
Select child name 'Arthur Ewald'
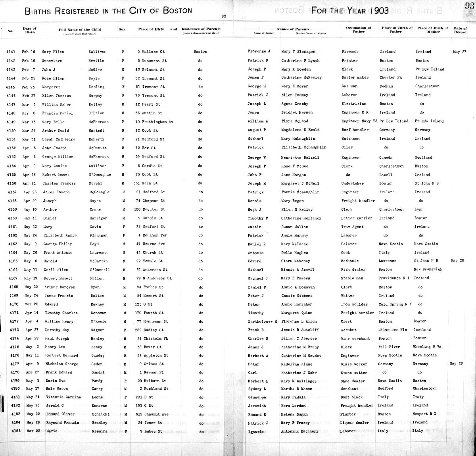(55, 131)
